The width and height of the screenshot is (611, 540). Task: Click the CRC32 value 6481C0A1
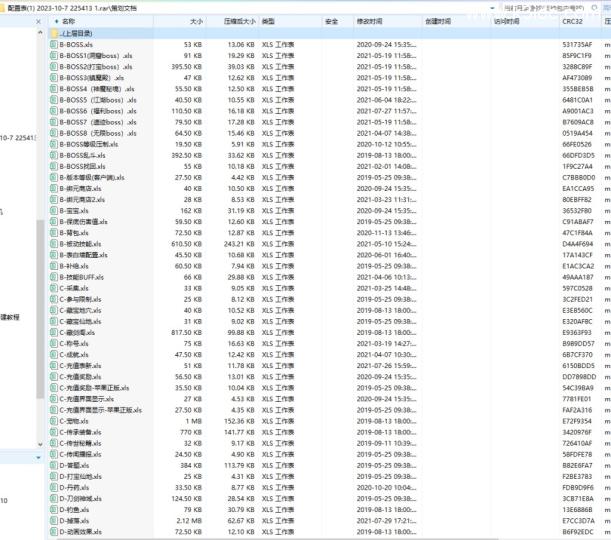point(577,100)
